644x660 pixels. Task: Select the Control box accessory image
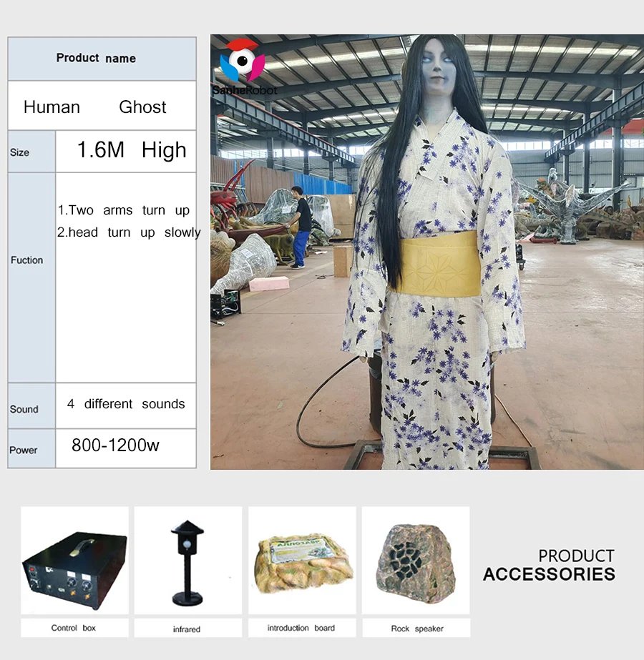click(74, 563)
